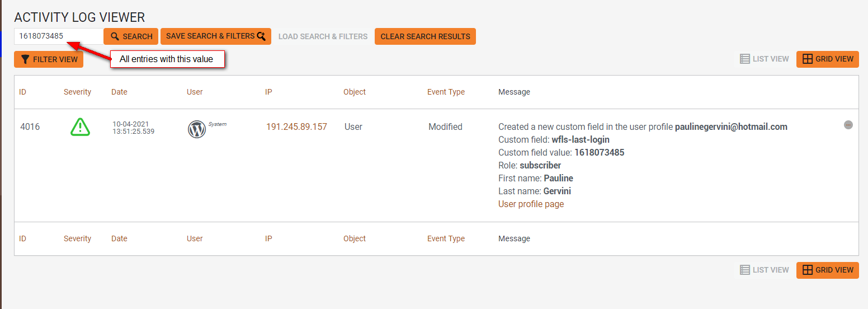Click the footer Object column header
The image size is (868, 309).
point(355,238)
